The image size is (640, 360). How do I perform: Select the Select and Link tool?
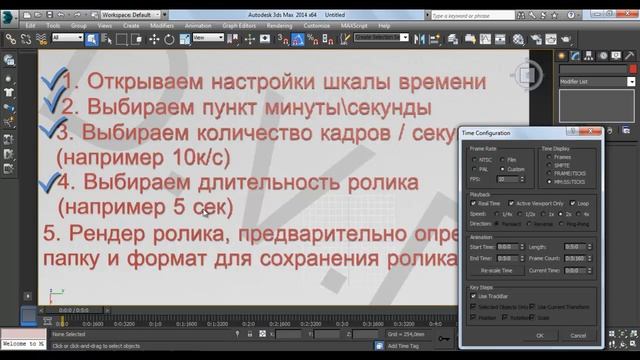click(x=11, y=39)
